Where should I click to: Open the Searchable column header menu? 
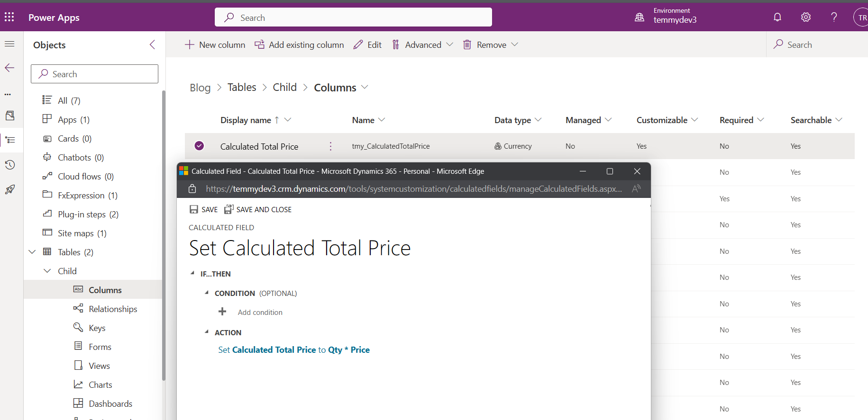point(839,120)
